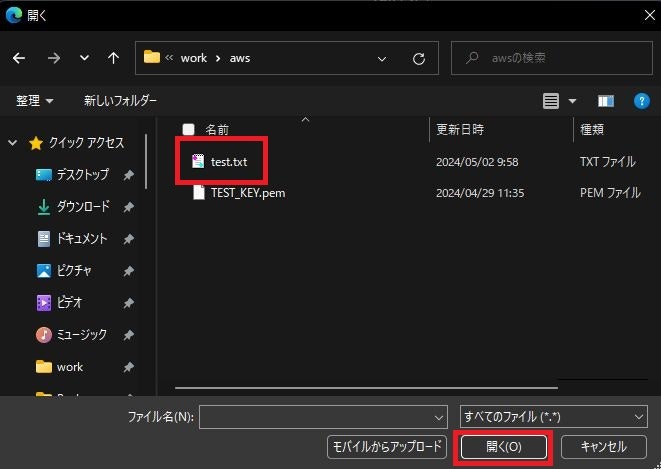Select 'aws' in the address path
661x469 pixels.
click(240, 58)
